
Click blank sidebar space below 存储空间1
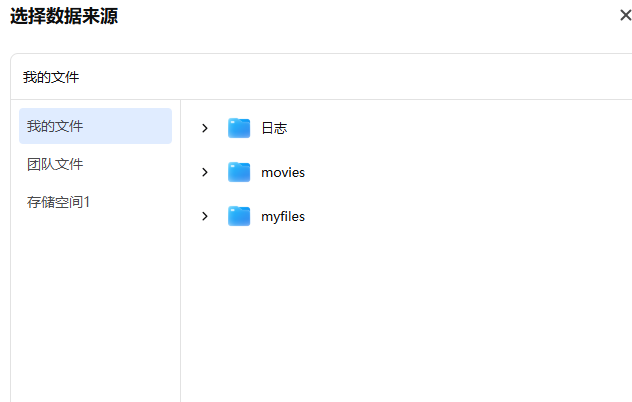pyautogui.click(x=95, y=300)
